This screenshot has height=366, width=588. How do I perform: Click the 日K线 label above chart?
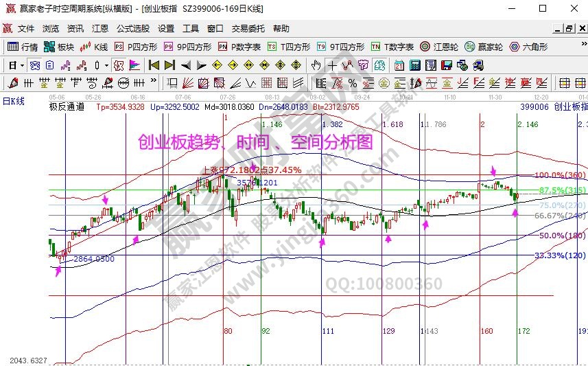click(x=13, y=101)
